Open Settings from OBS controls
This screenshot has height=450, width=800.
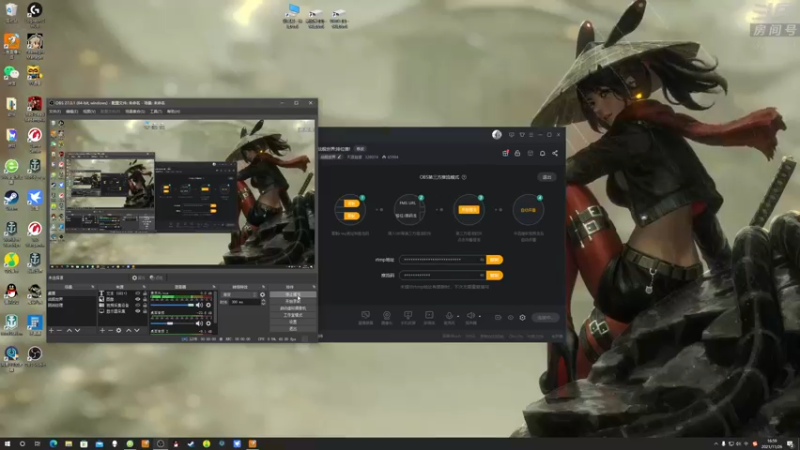pyautogui.click(x=293, y=322)
